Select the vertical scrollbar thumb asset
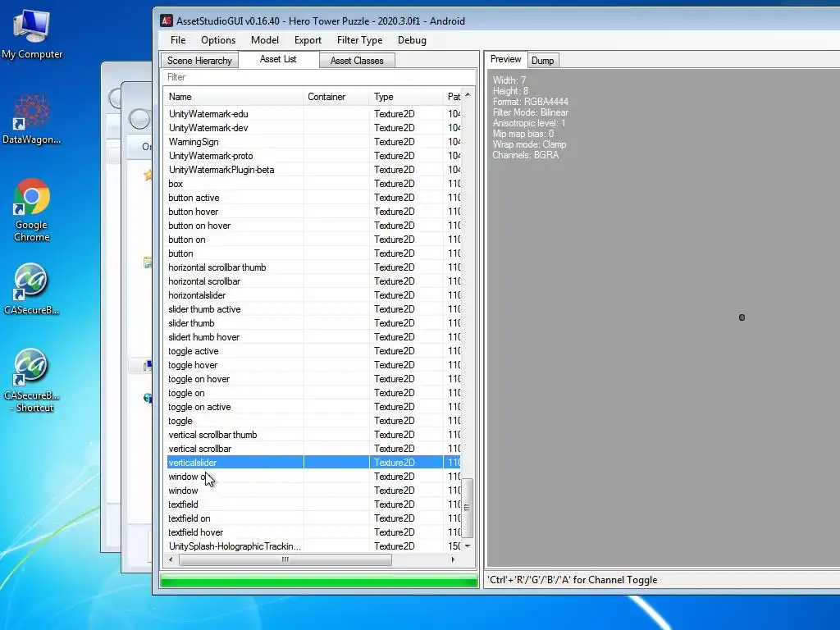 pos(313,434)
